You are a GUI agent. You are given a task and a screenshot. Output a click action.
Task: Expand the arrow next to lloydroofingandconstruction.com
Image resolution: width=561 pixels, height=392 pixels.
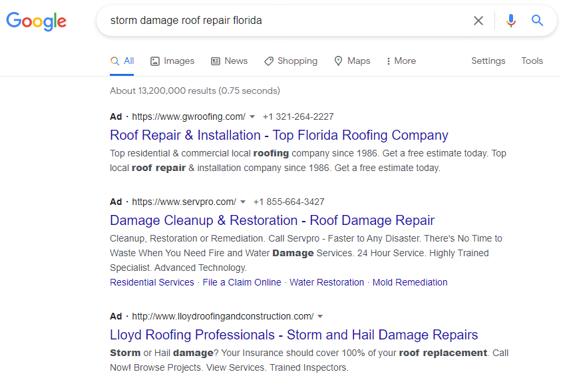(320, 316)
